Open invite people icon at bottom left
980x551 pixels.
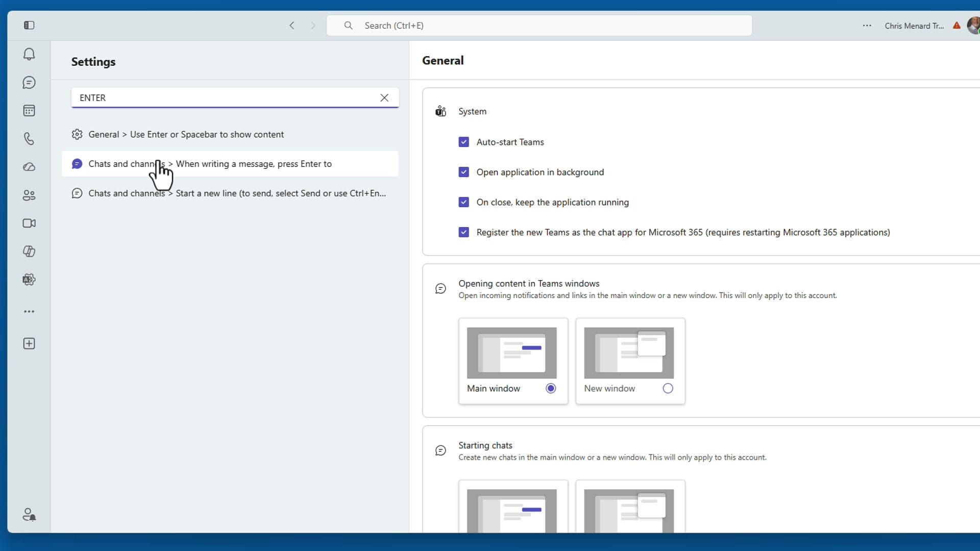[x=29, y=515]
